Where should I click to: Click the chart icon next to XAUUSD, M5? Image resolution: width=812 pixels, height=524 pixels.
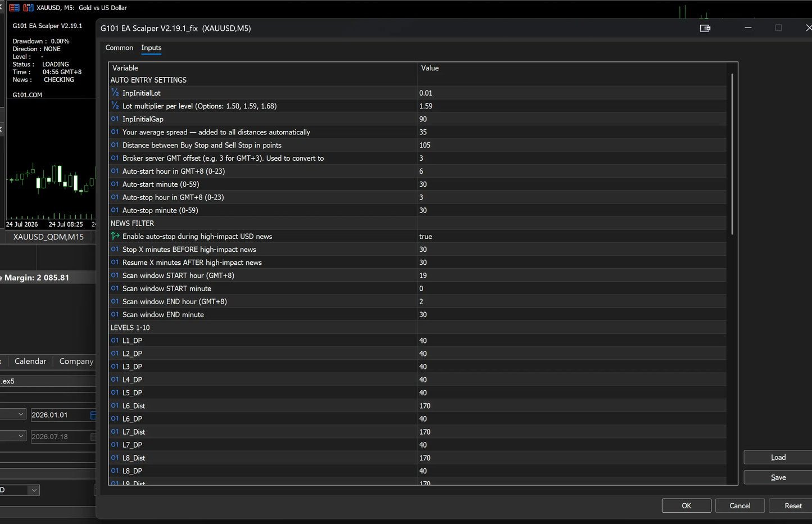(x=28, y=7)
